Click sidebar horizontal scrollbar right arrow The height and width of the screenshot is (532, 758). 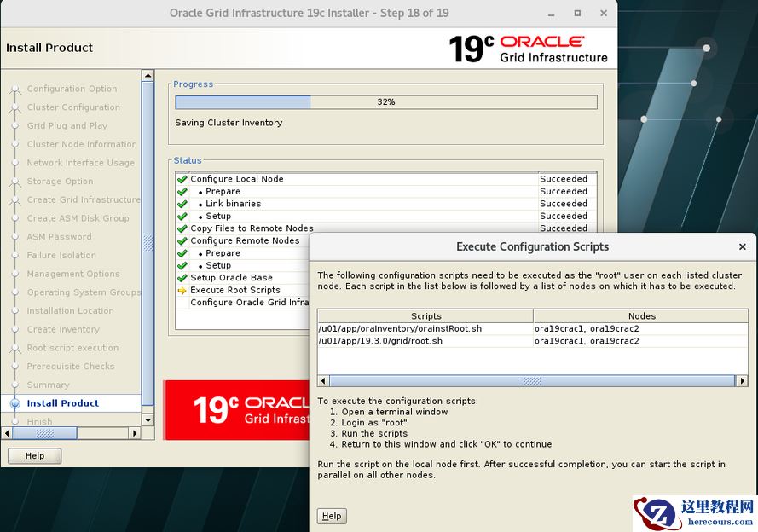pyautogui.click(x=135, y=433)
